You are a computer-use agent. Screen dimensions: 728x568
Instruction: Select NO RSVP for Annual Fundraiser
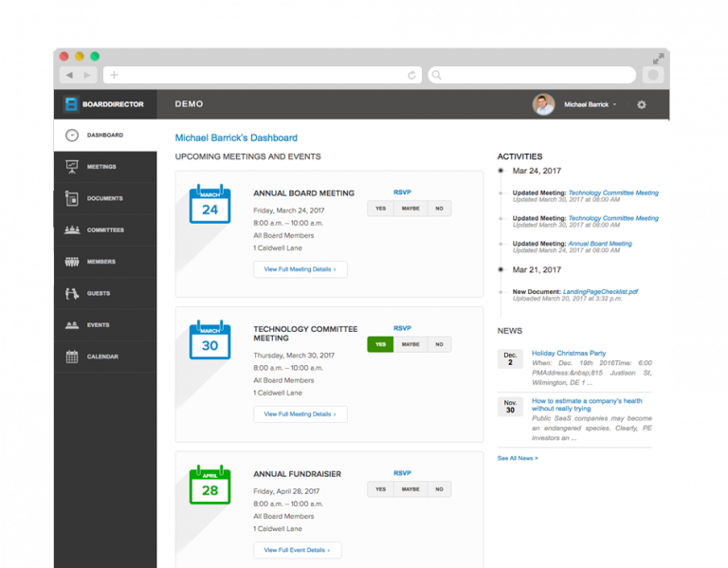438,489
